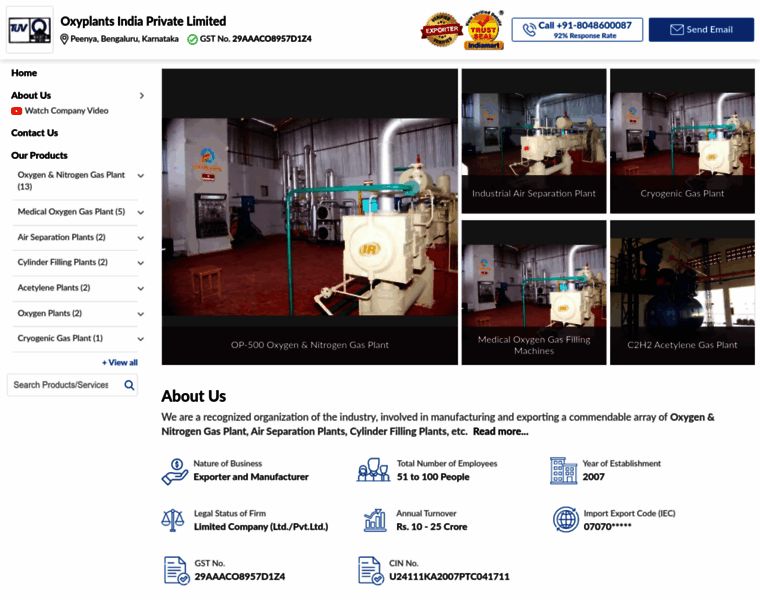
Task: Click the Import Export Code globe icon
Action: point(566,520)
